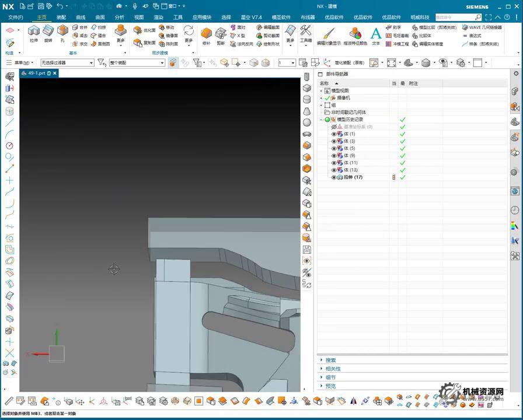This screenshot has height=420, width=523.
Task: Switch to the 曲线 ribbon tab
Action: click(x=81, y=17)
